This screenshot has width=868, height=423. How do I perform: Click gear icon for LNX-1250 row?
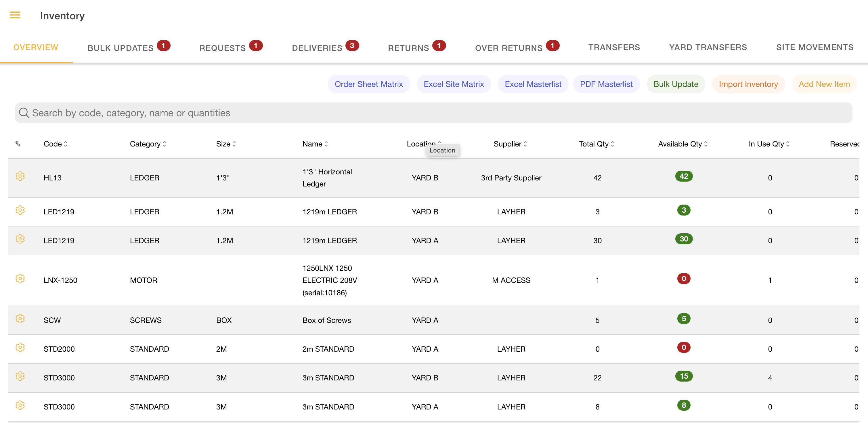click(20, 279)
